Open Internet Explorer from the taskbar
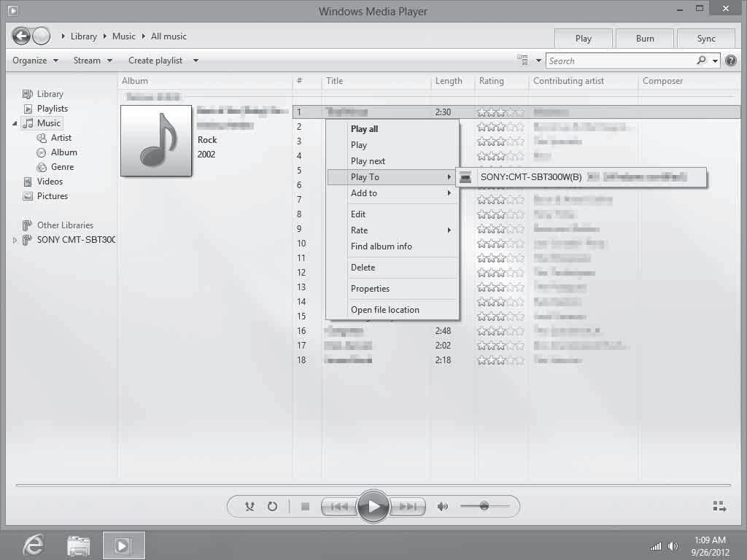The width and height of the screenshot is (747, 560). tap(34, 545)
